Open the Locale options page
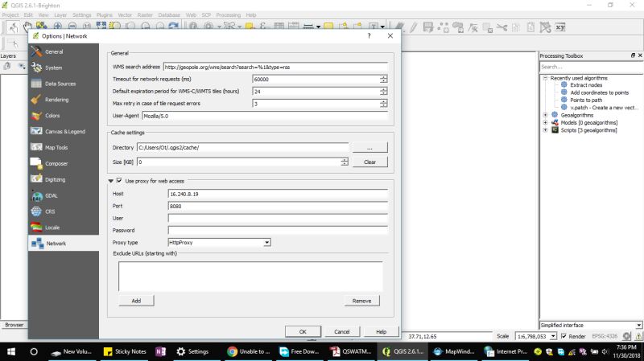Image resolution: width=644 pixels, height=361 pixels. tap(64, 228)
